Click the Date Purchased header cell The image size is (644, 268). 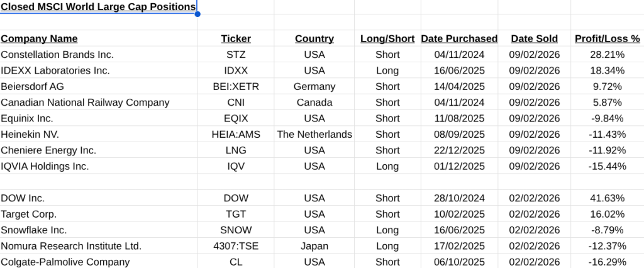click(x=459, y=38)
